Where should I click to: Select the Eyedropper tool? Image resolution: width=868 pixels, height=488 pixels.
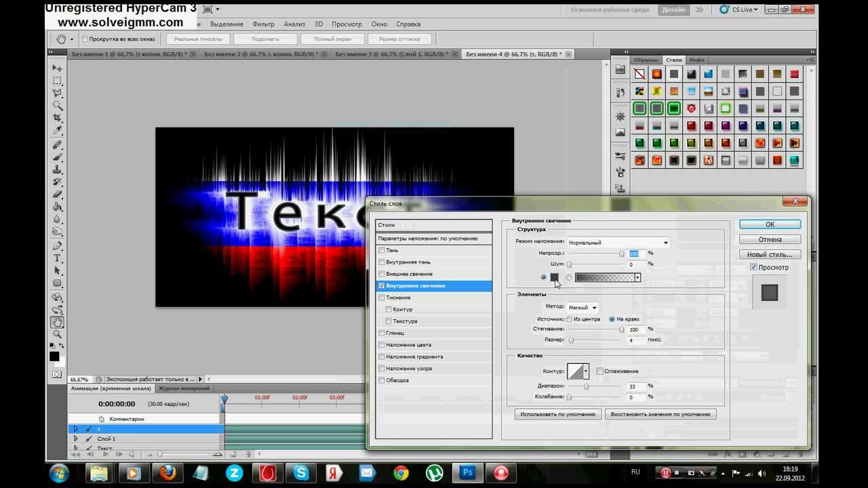point(58,129)
